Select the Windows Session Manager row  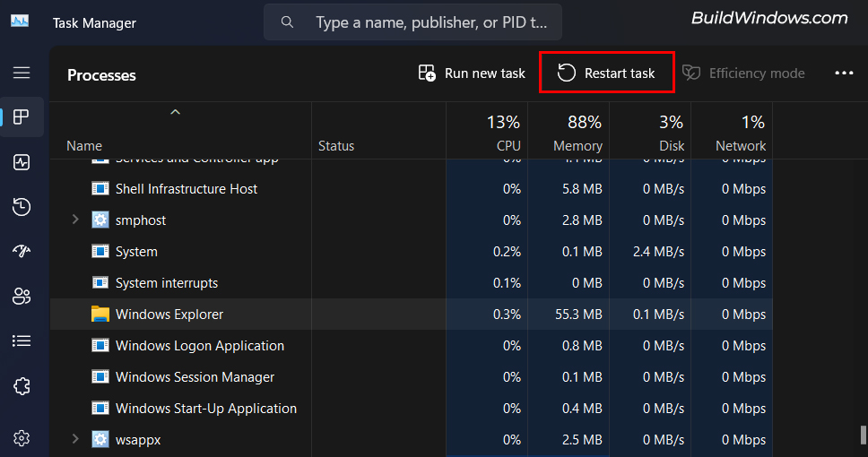412,377
